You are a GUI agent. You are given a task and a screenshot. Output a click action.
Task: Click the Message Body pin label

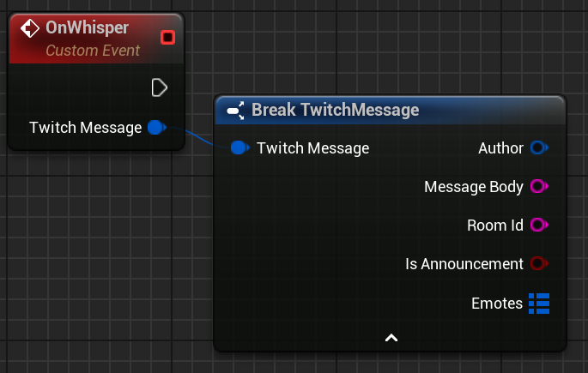click(x=473, y=187)
